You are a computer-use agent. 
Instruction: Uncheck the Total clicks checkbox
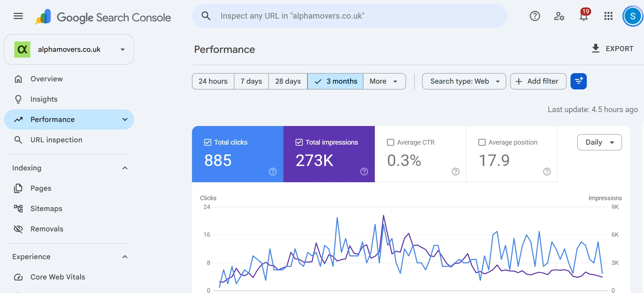pyautogui.click(x=208, y=142)
